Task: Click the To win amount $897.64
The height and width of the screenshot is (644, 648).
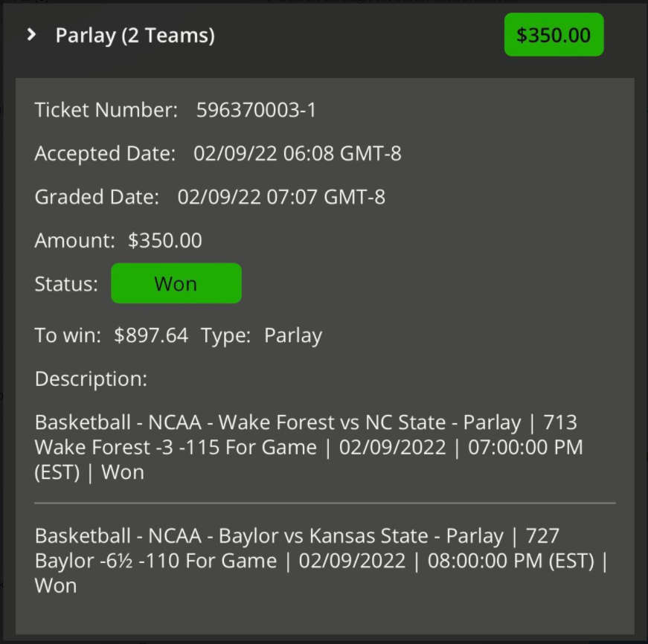Action: tap(151, 335)
